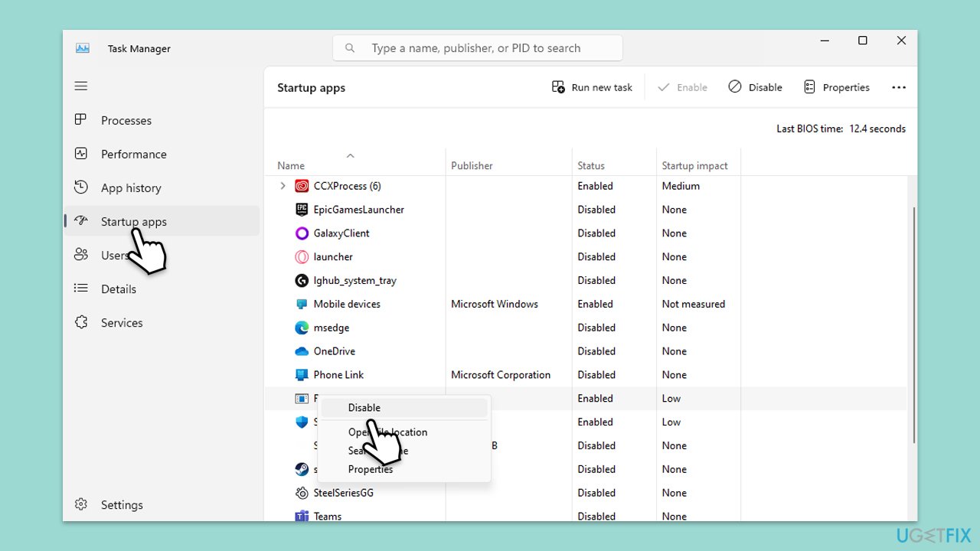The image size is (980, 551).
Task: Switch to App history page
Action: (131, 187)
